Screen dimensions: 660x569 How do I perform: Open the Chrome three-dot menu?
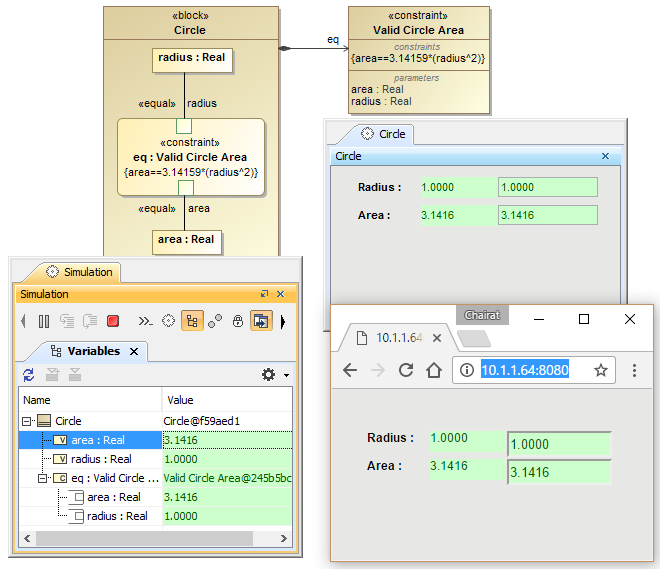click(x=634, y=370)
